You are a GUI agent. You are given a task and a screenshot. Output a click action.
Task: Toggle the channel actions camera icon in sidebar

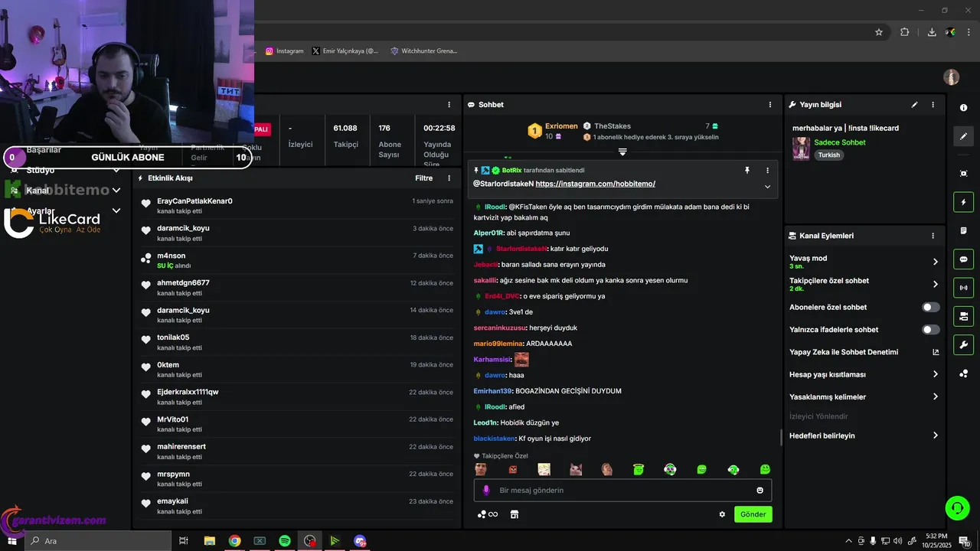pos(963,316)
